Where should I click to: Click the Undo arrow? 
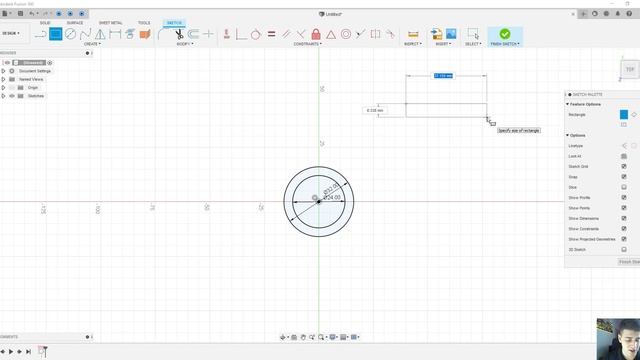pyautogui.click(x=32, y=13)
